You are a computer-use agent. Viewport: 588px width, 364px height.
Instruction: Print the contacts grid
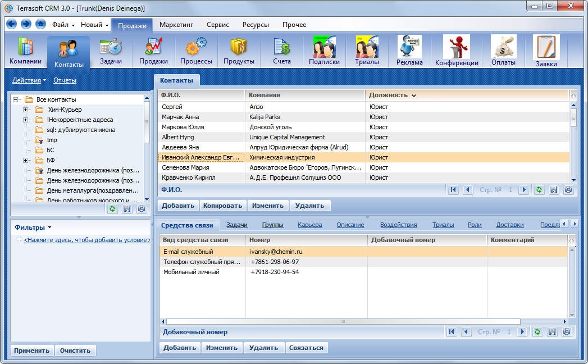[568, 190]
